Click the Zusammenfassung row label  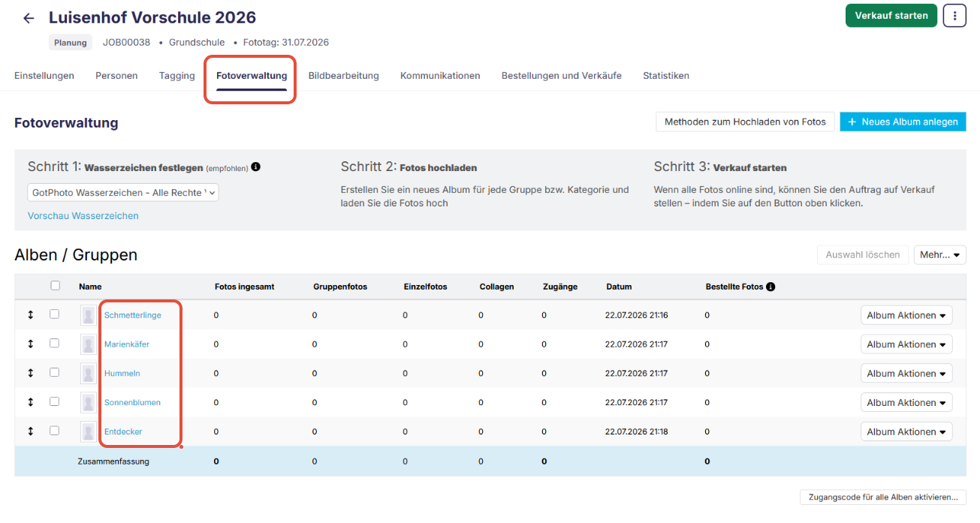point(113,461)
